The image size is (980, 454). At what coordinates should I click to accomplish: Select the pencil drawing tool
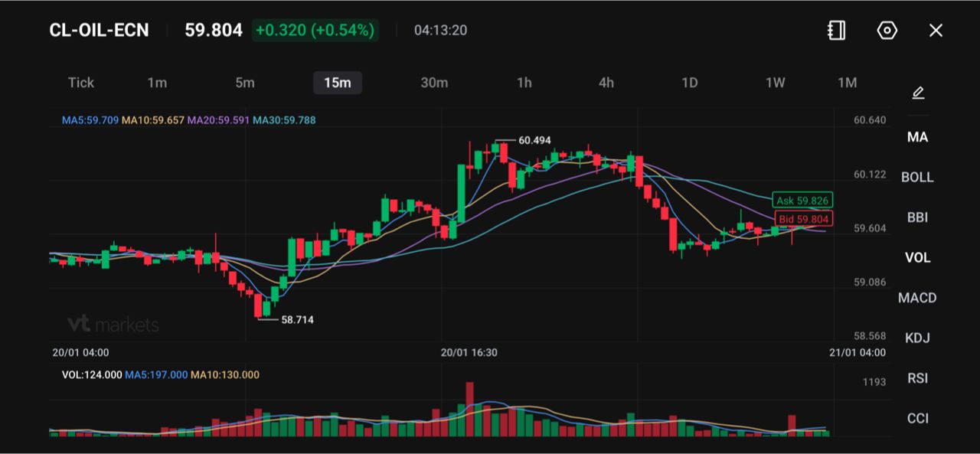(918, 93)
